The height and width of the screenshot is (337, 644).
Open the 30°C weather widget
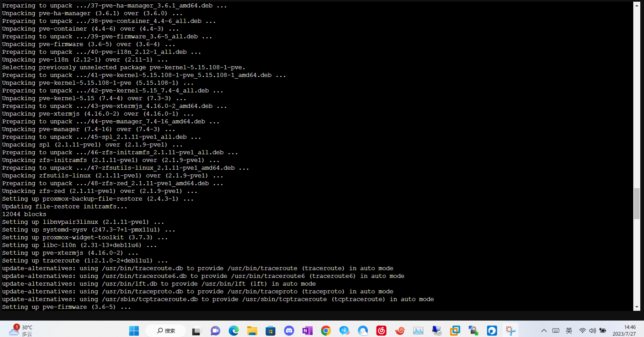[x=21, y=330]
